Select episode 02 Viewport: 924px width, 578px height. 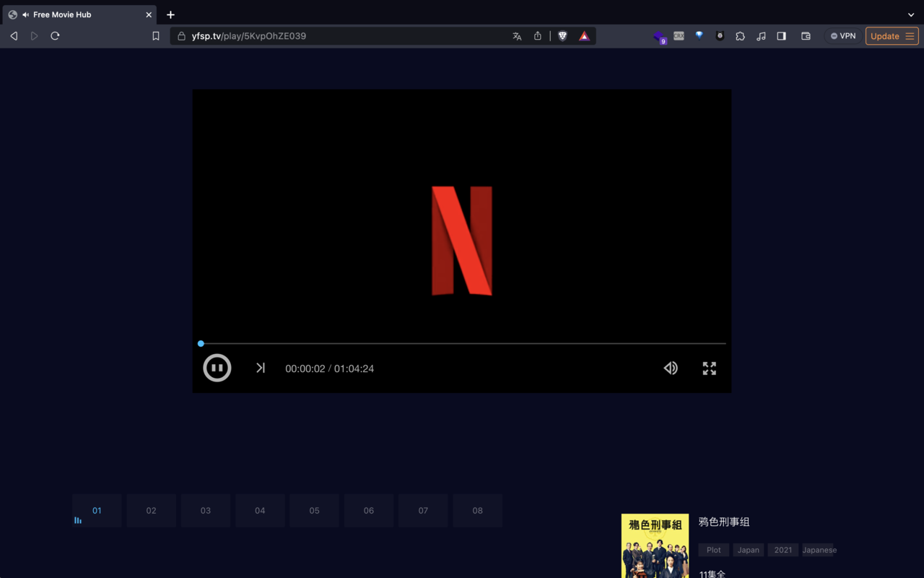(x=151, y=510)
